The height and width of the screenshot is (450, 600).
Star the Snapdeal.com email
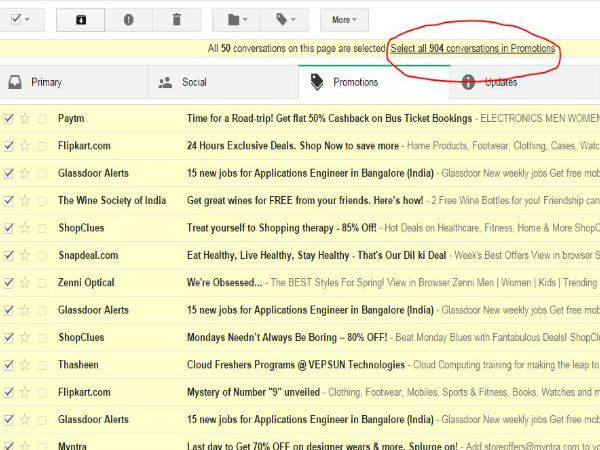click(x=25, y=255)
